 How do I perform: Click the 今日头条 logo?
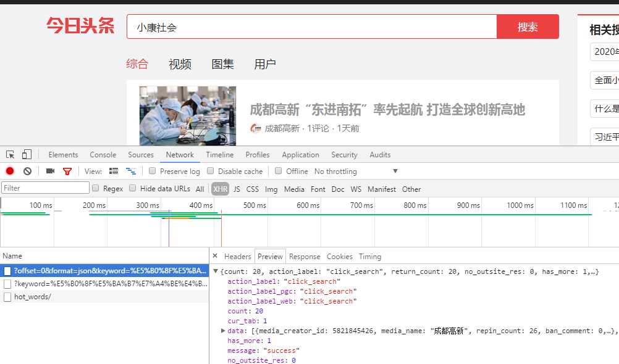click(80, 26)
